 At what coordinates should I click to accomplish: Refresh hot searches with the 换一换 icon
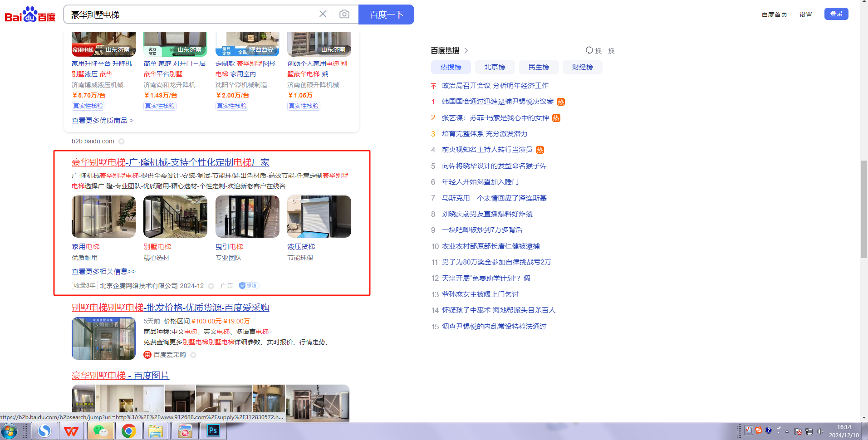pos(589,50)
